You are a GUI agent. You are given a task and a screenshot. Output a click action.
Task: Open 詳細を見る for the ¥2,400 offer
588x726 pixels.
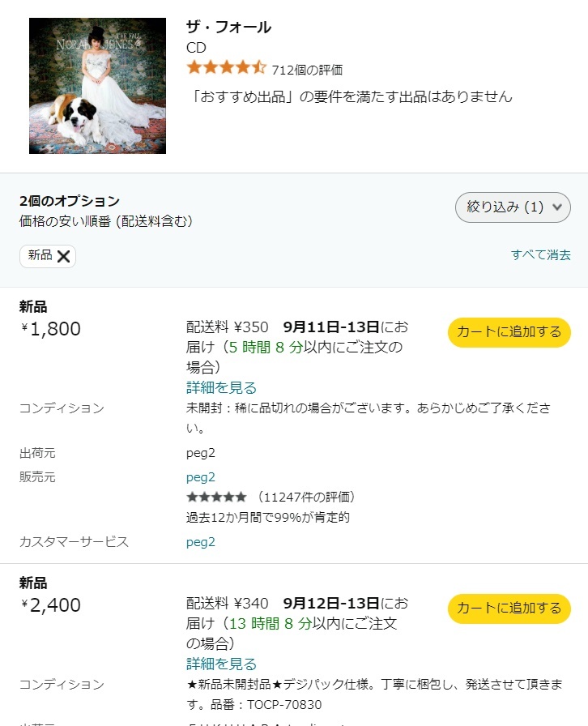[x=221, y=664]
